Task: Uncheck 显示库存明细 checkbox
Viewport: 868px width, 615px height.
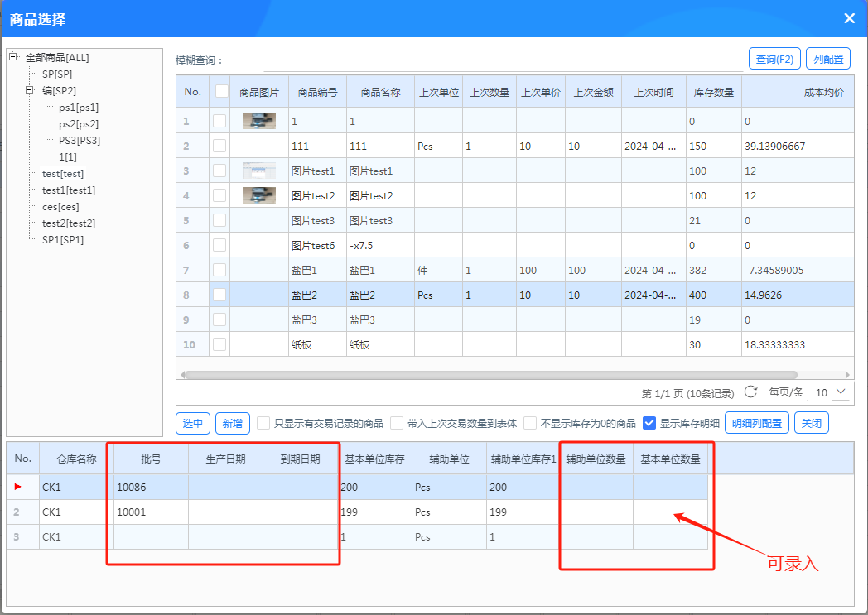Action: point(649,423)
